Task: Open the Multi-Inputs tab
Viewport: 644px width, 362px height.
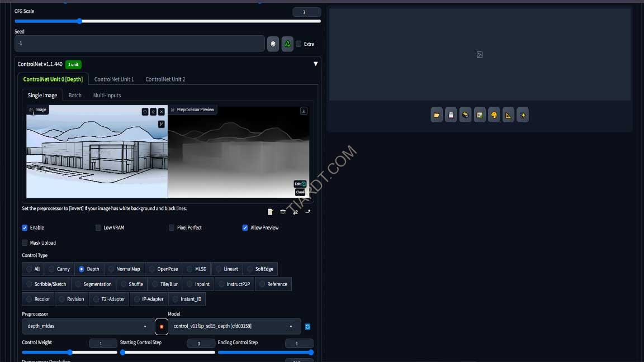Action: click(107, 95)
